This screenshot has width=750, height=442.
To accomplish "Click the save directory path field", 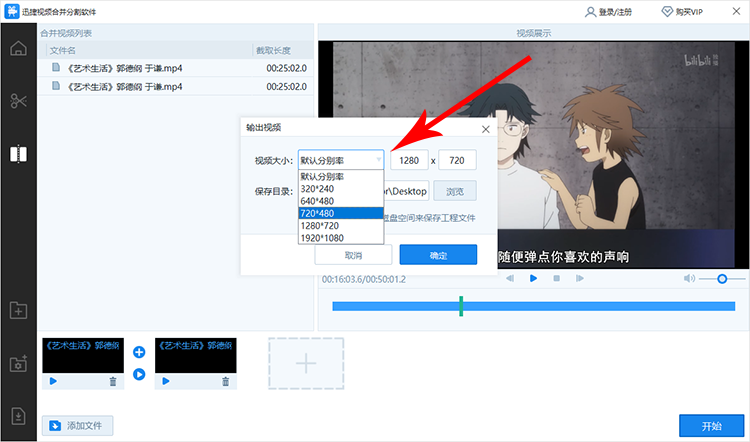I will [406, 191].
